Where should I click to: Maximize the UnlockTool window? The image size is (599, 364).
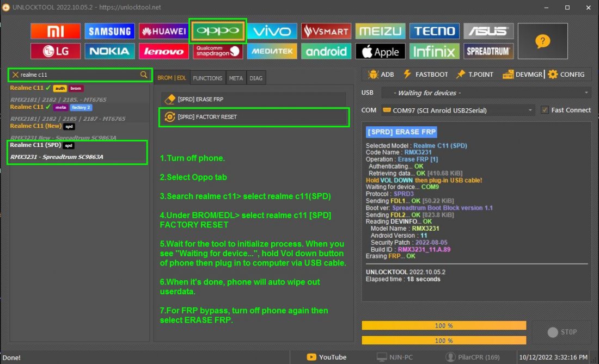[x=567, y=7]
